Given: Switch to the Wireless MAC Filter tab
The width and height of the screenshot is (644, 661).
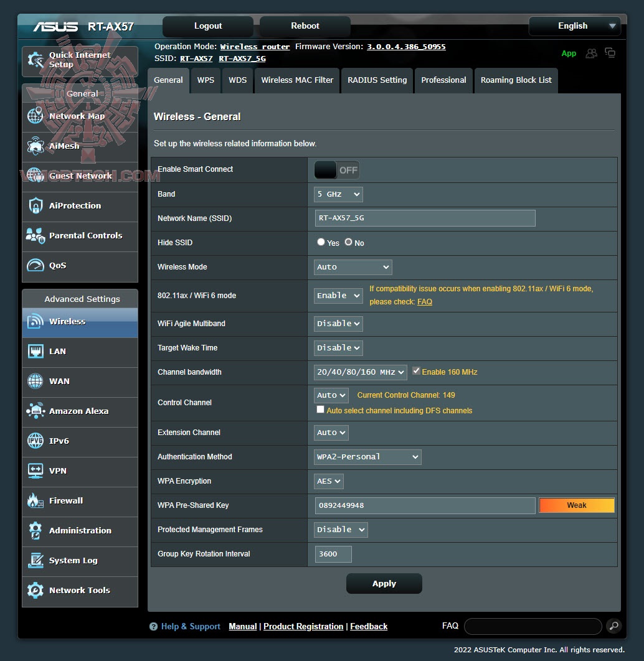Looking at the screenshot, I should [x=297, y=80].
